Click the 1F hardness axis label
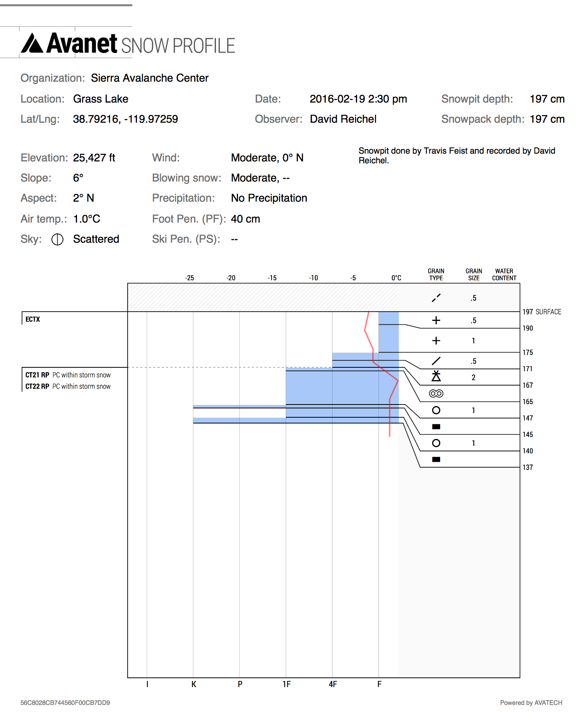The width and height of the screenshot is (588, 720). (x=286, y=684)
